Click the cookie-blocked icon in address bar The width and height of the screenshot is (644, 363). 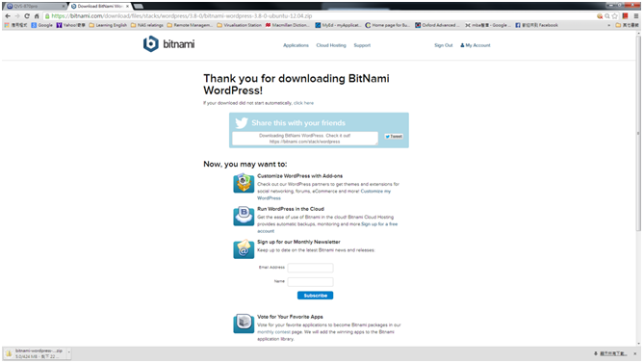(x=600, y=16)
